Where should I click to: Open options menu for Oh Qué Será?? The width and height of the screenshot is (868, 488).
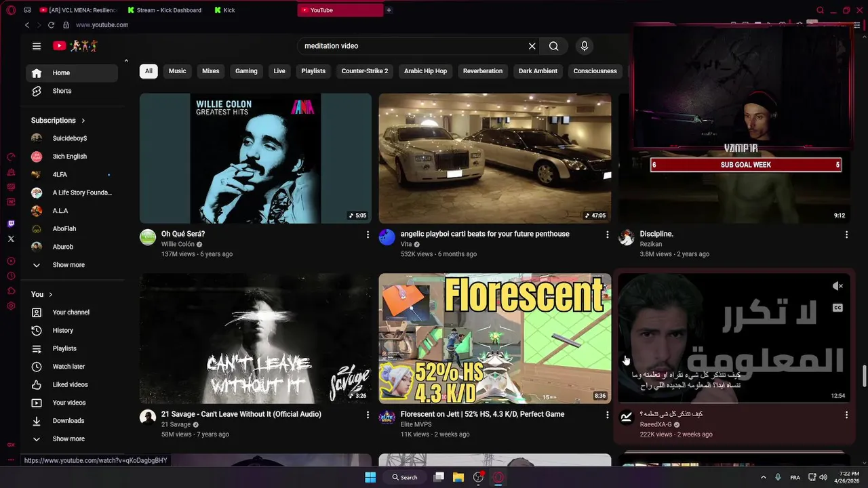(368, 235)
